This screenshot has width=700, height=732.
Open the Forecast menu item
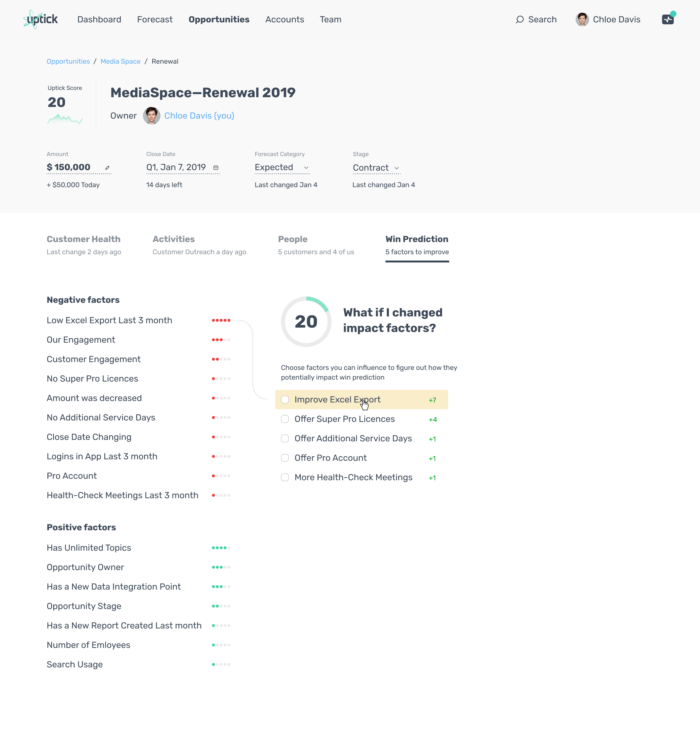coord(155,19)
